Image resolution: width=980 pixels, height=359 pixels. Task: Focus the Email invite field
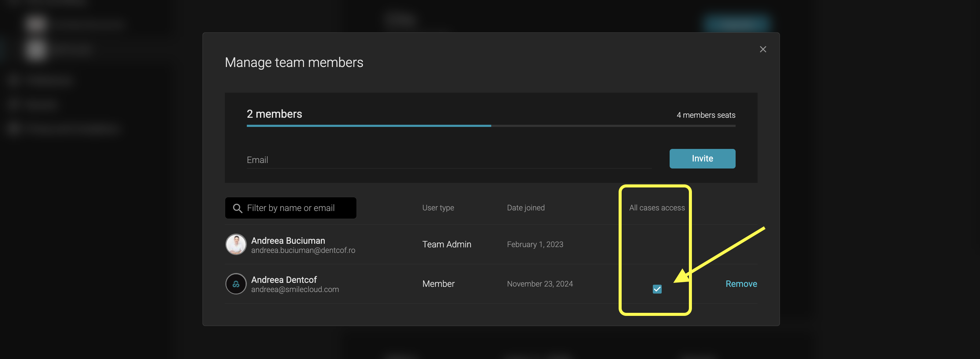tap(449, 160)
